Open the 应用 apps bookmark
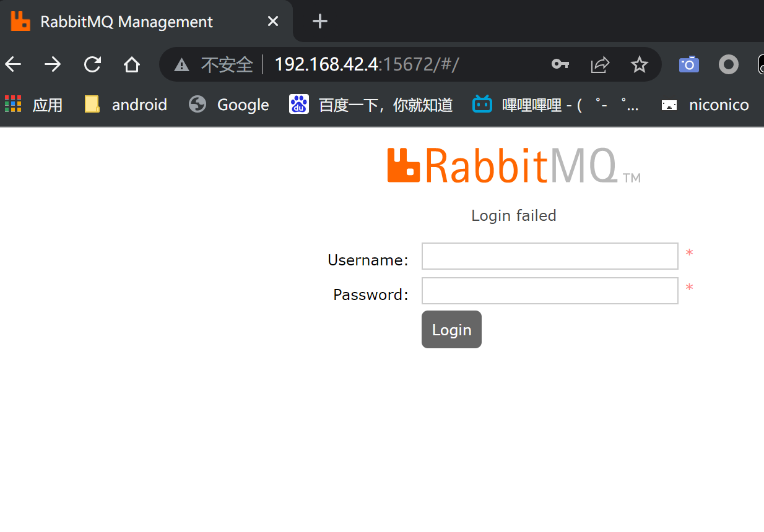 34,105
